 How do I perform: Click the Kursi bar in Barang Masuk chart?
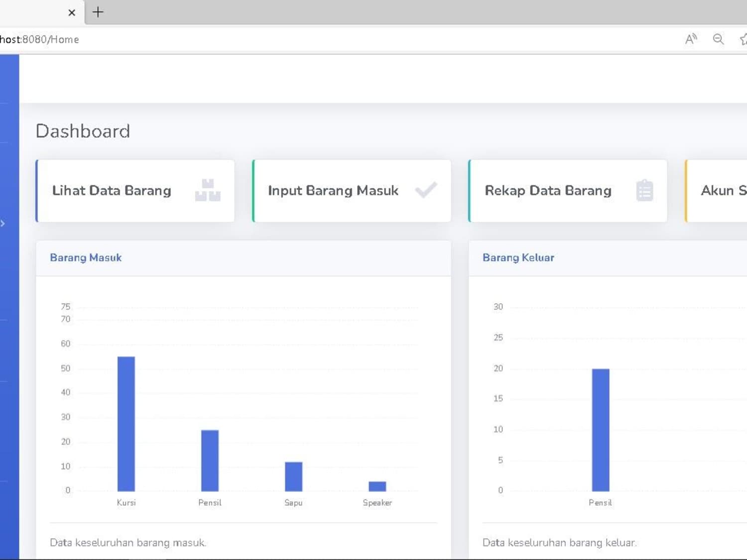coord(126,424)
